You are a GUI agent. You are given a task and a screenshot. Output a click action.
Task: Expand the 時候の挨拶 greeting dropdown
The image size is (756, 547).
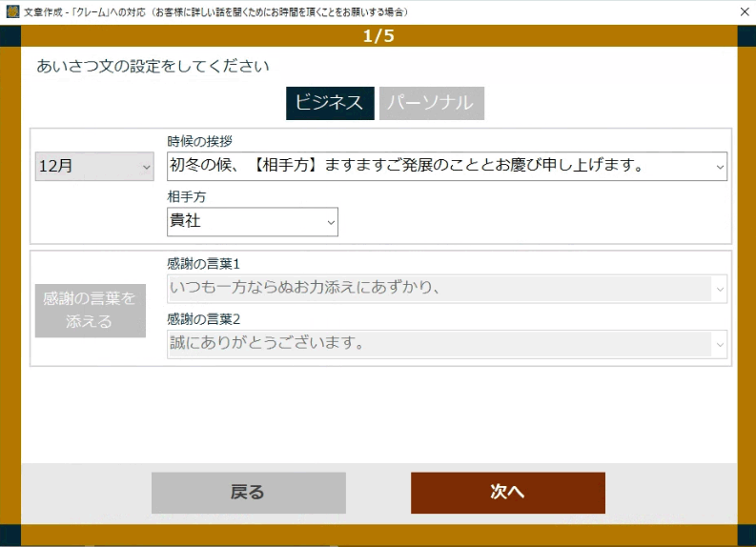click(447, 166)
